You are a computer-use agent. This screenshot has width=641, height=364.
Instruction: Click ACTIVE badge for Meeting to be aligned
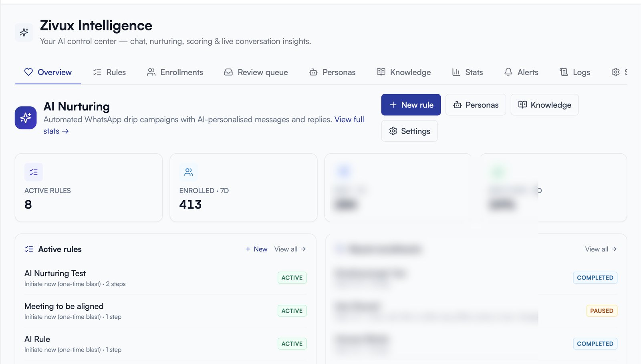click(292, 311)
